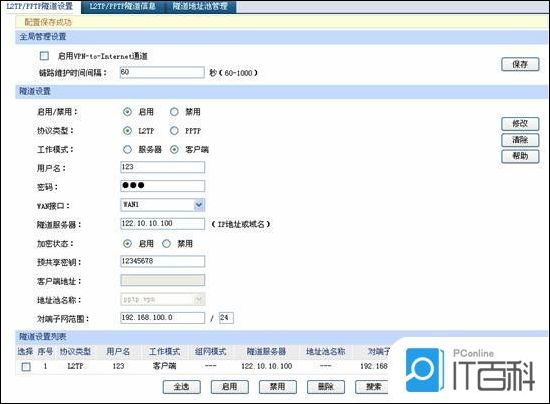The image size is (550, 404).
Task: Click the 隧道服务器 column header
Action: point(266,351)
